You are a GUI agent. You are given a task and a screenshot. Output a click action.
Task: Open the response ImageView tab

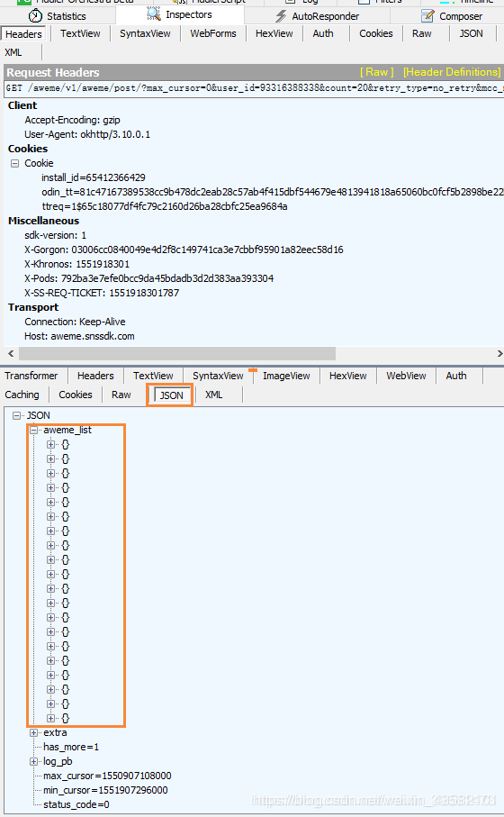pos(286,376)
